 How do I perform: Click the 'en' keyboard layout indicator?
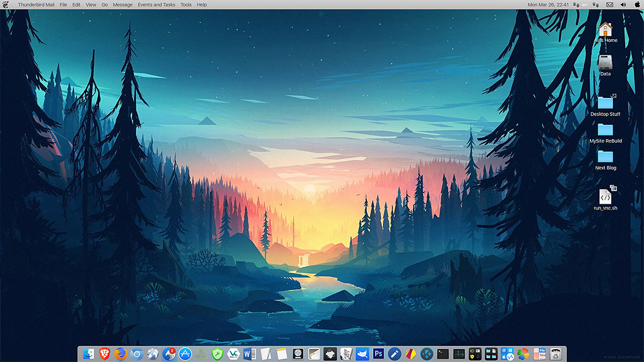click(x=585, y=5)
